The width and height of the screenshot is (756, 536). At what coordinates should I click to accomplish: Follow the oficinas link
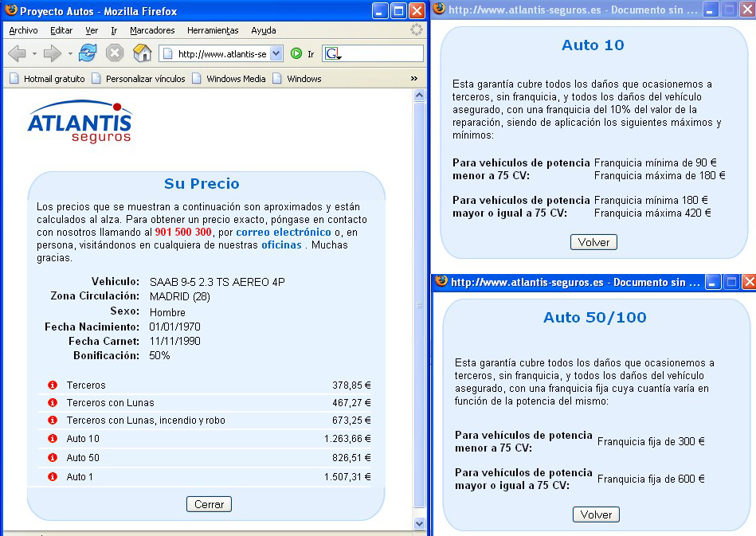coord(281,245)
